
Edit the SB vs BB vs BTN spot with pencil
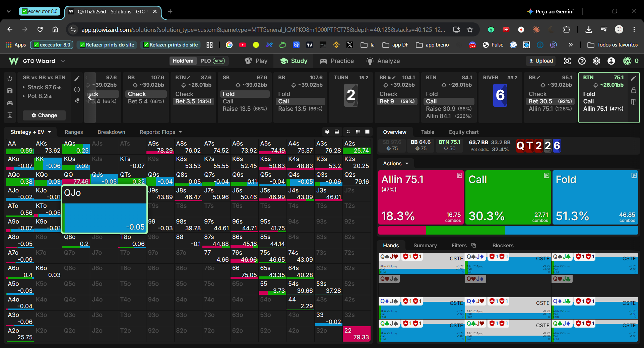click(77, 78)
